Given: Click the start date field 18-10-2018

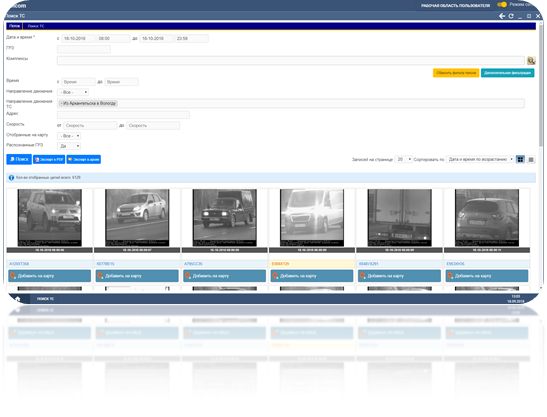Looking at the screenshot, I should tap(78, 38).
